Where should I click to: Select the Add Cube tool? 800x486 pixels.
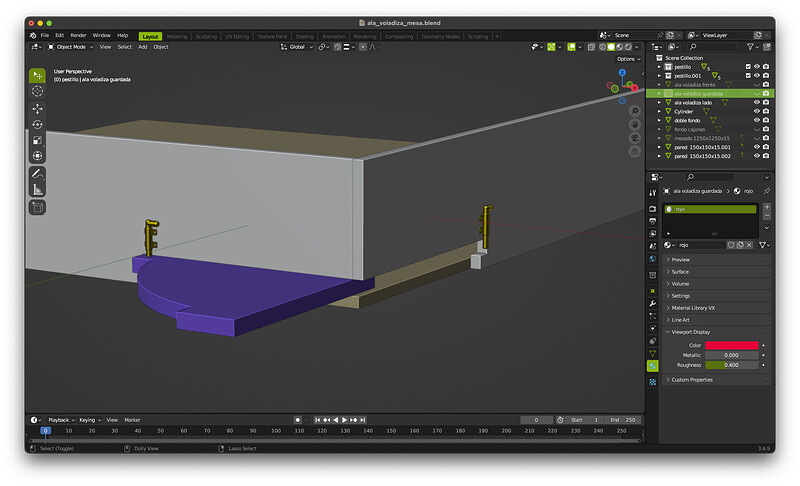pyautogui.click(x=37, y=208)
